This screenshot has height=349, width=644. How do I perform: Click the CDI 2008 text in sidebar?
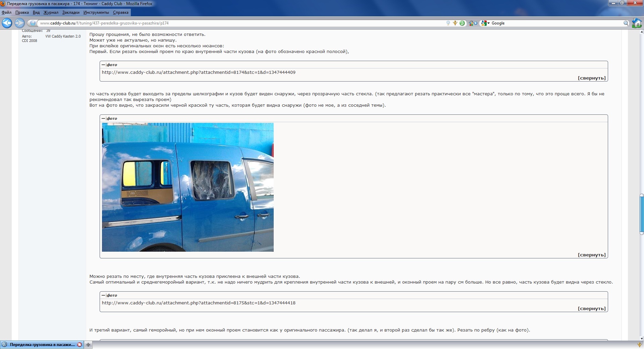click(30, 41)
